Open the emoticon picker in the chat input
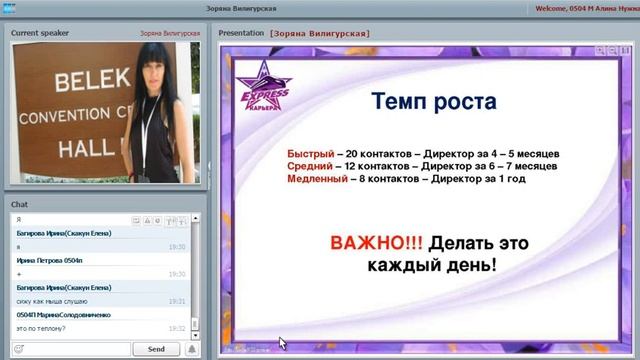This screenshot has height=360, width=640. [x=19, y=349]
